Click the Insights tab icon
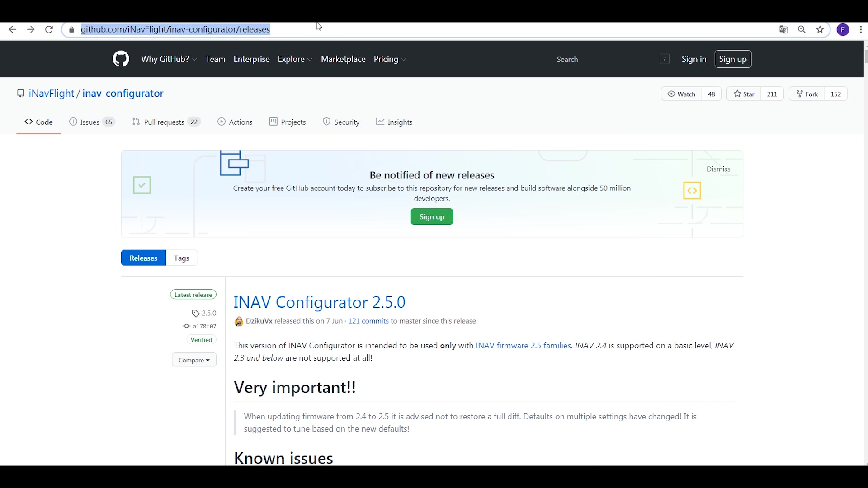The height and width of the screenshot is (488, 868). 379,122
